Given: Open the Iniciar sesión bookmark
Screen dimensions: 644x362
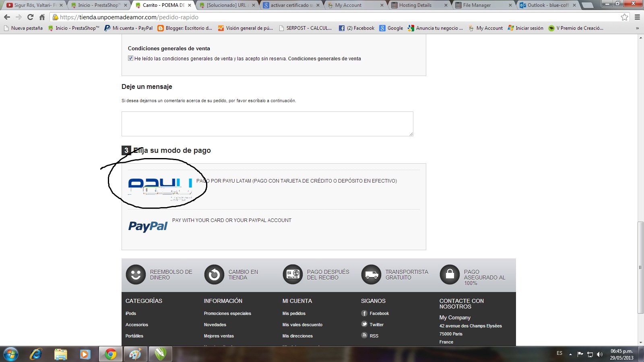Looking at the screenshot, I should [526, 28].
